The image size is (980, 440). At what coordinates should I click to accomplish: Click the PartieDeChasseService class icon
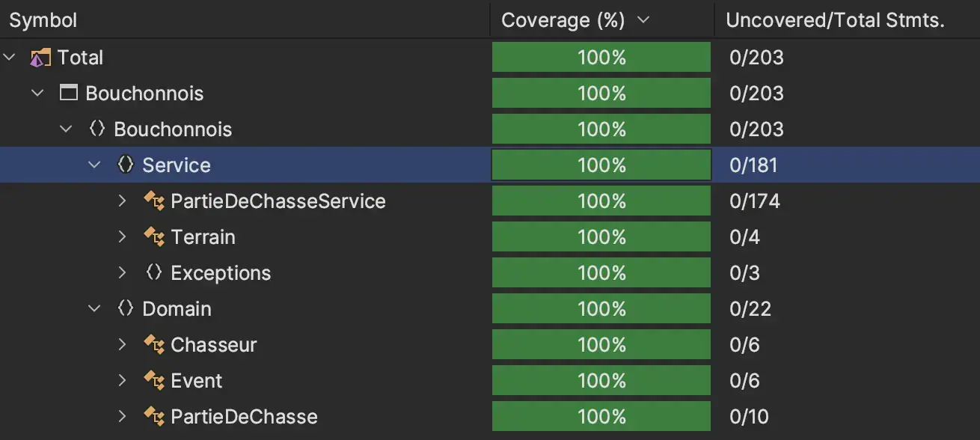coord(154,201)
